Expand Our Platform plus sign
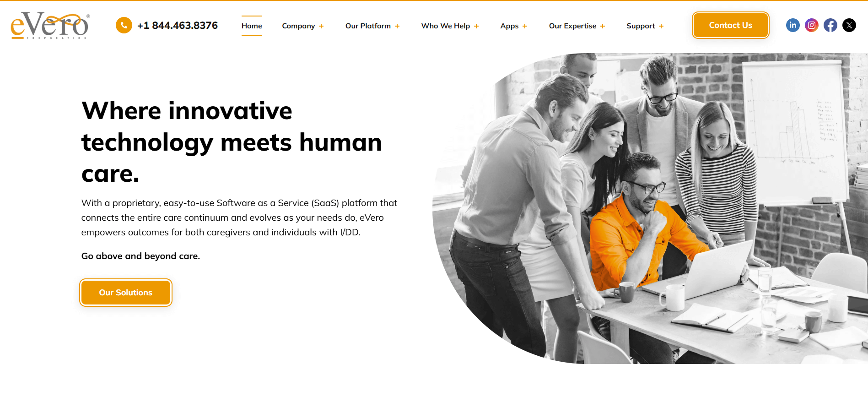Image resolution: width=868 pixels, height=413 pixels. coord(397,26)
